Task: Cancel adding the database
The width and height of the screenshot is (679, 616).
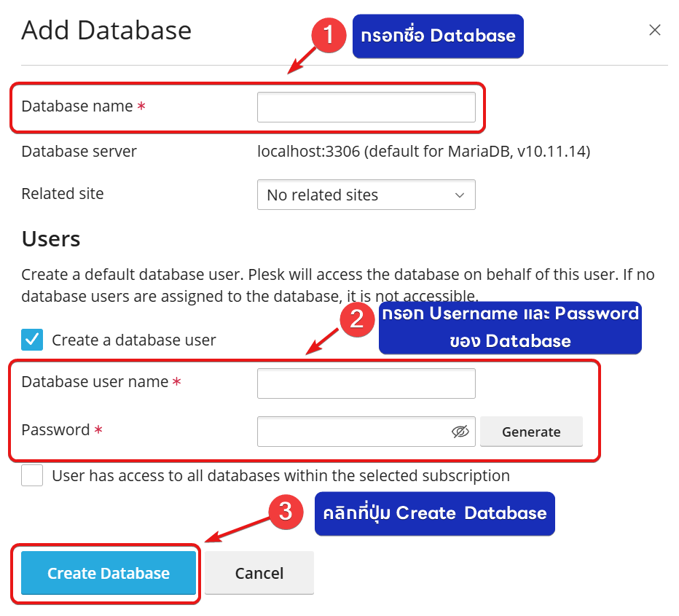Action: click(x=259, y=573)
